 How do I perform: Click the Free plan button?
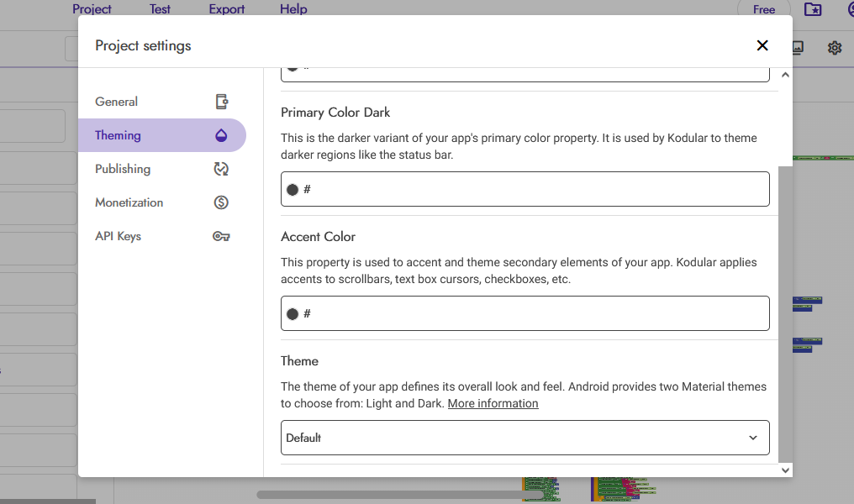click(x=763, y=9)
